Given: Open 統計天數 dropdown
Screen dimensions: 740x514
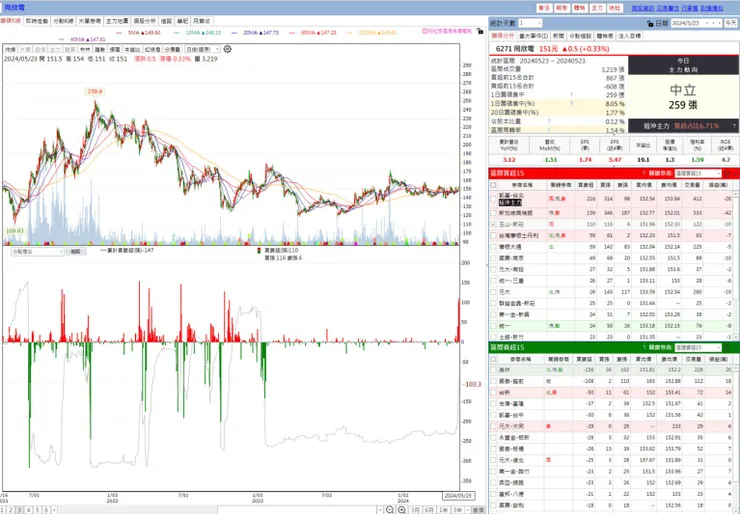Looking at the screenshot, I should [530, 23].
